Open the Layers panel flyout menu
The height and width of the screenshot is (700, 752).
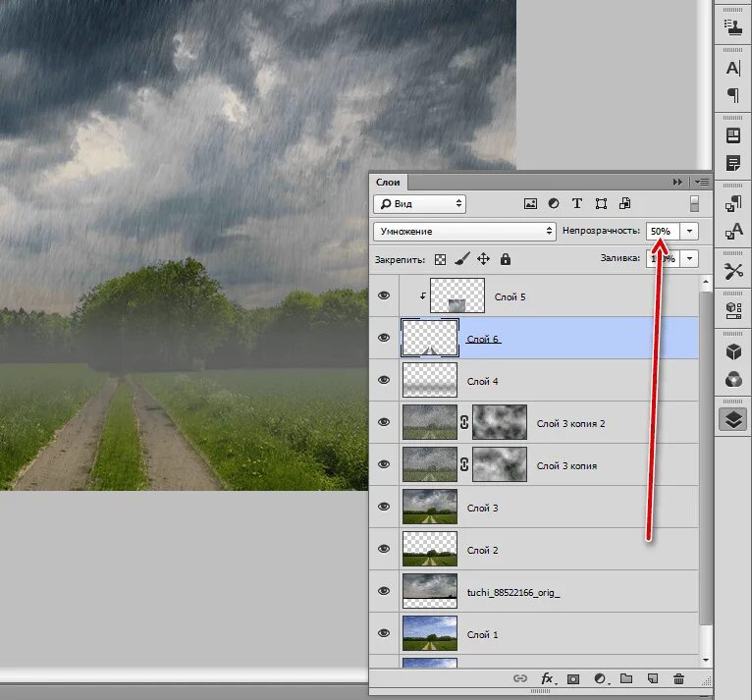pyautogui.click(x=702, y=183)
